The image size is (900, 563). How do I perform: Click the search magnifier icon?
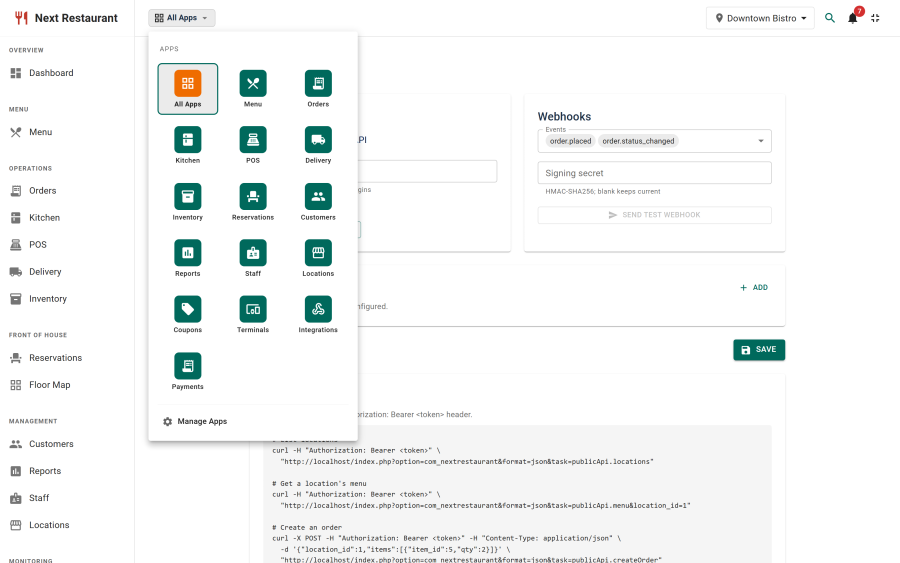point(830,18)
